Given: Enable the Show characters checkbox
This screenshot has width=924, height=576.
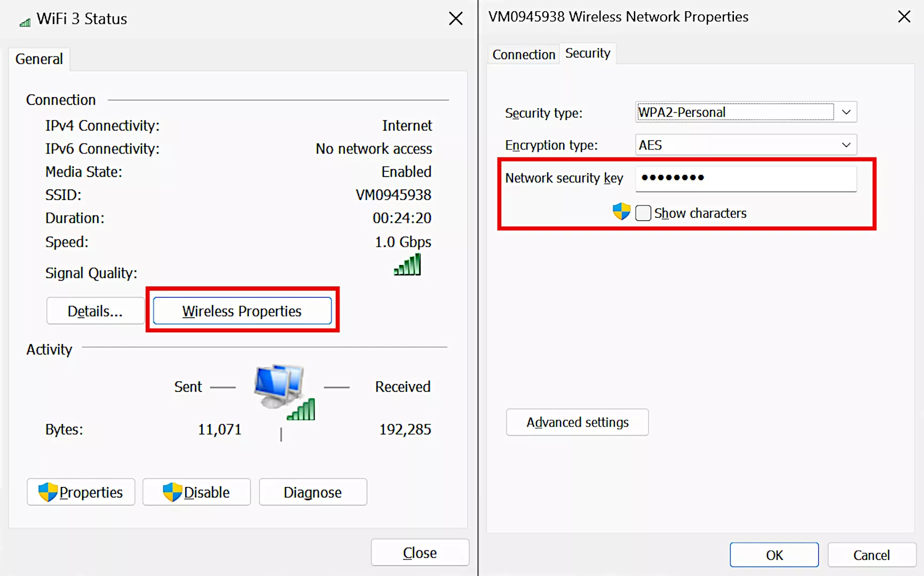Looking at the screenshot, I should 643,213.
